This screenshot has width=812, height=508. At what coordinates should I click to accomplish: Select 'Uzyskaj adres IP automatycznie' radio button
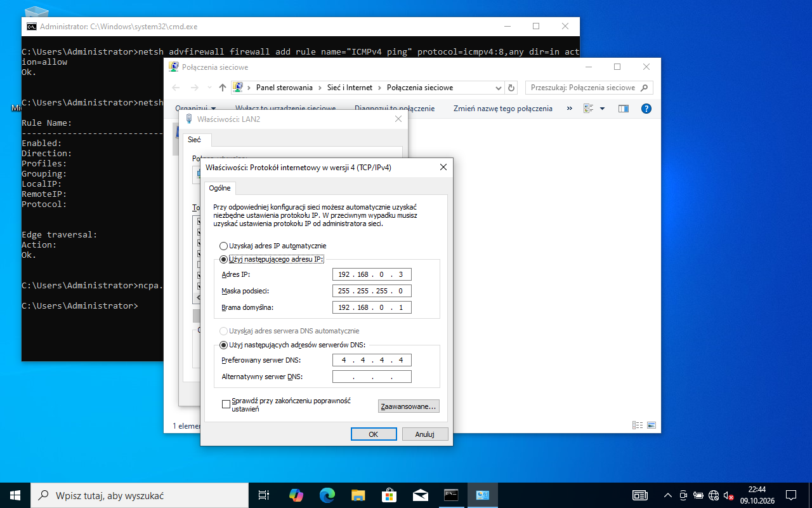point(223,246)
